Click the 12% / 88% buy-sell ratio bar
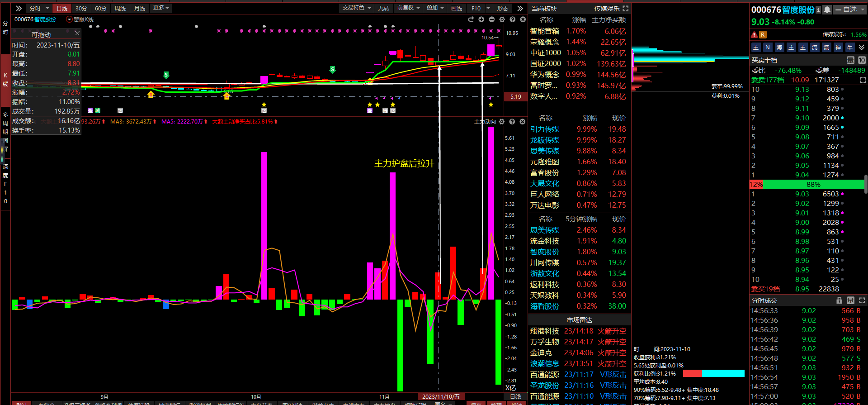The width and height of the screenshot is (868, 405). pos(807,185)
